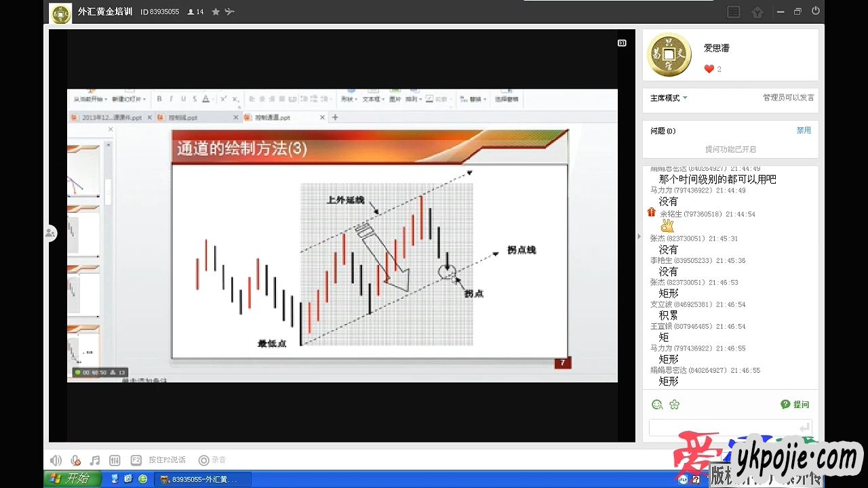The width and height of the screenshot is (868, 488).
Task: Open the music note playback icon
Action: pos(95,460)
